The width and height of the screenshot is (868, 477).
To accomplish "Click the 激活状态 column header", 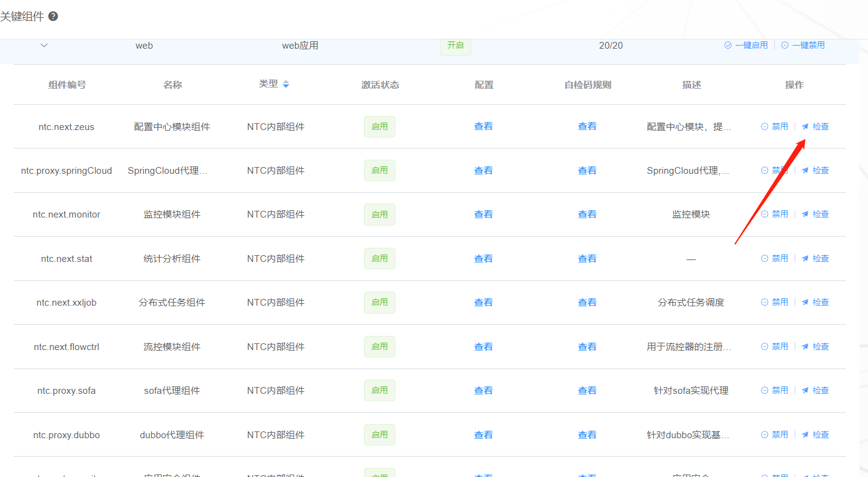I will coord(380,85).
